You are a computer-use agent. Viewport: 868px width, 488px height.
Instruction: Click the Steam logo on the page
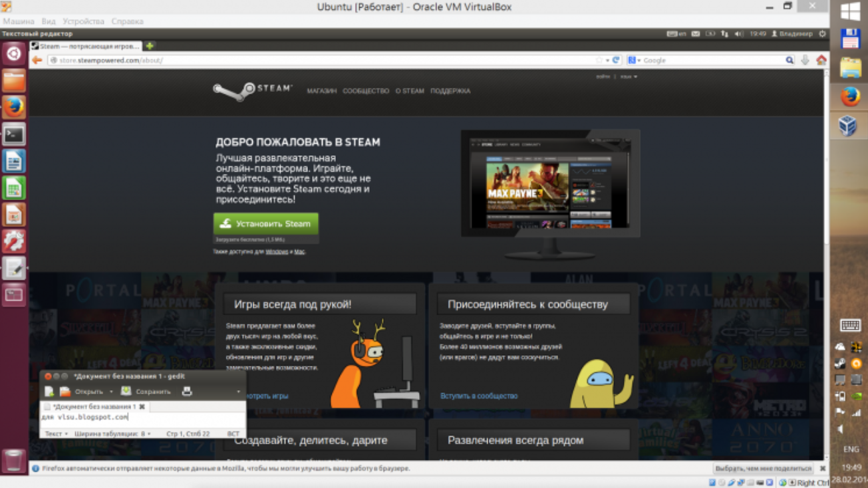253,91
